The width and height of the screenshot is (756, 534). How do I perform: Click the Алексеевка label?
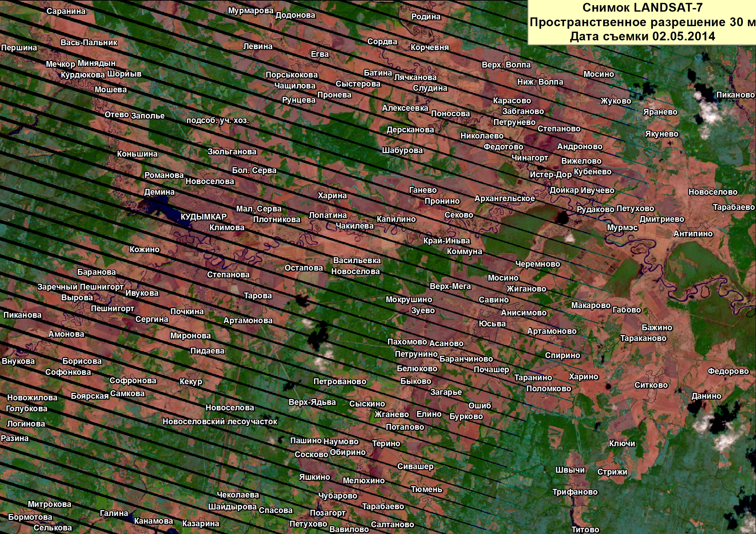point(405,108)
